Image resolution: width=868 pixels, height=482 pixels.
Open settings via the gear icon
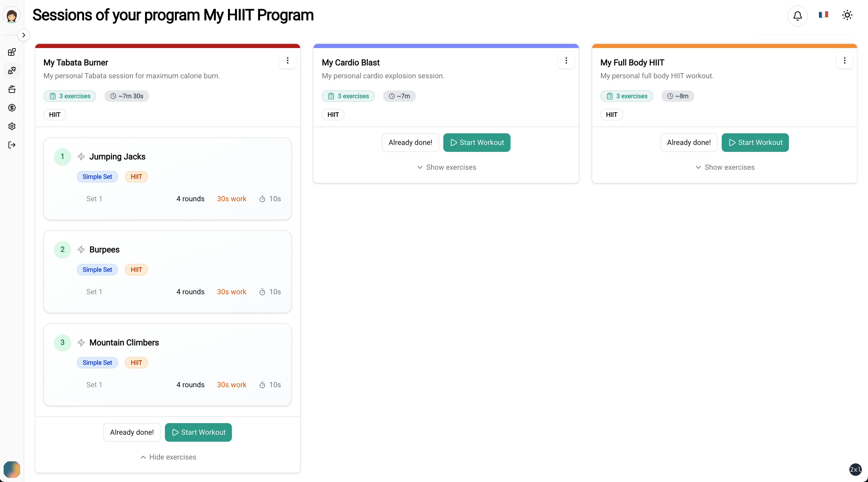(12, 126)
